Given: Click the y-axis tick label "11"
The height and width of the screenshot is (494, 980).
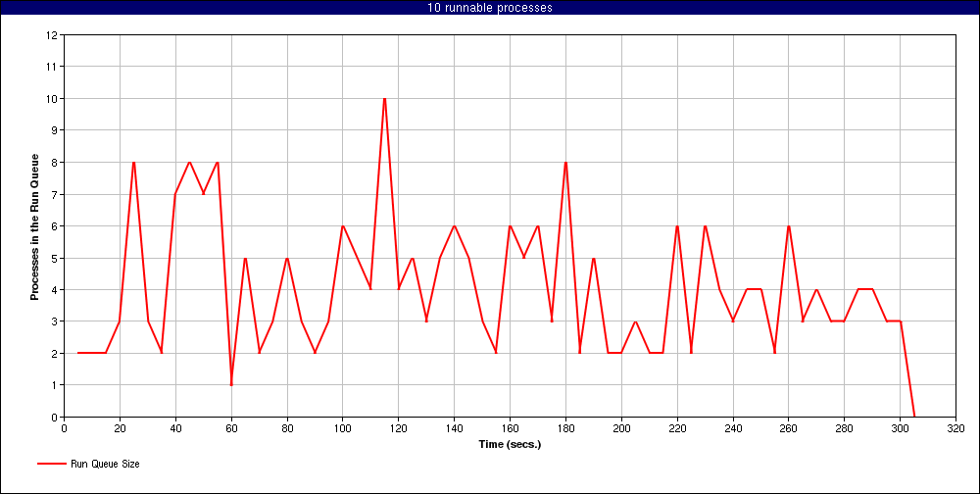Looking at the screenshot, I should [x=52, y=67].
